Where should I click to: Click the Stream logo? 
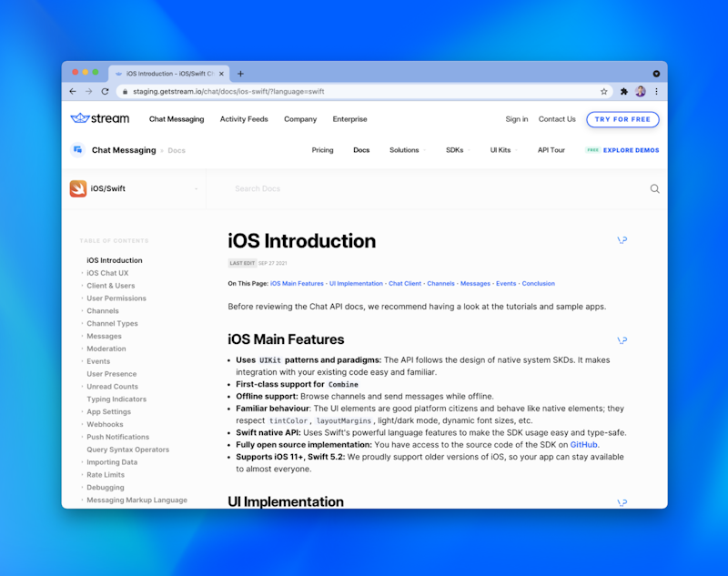[100, 117]
